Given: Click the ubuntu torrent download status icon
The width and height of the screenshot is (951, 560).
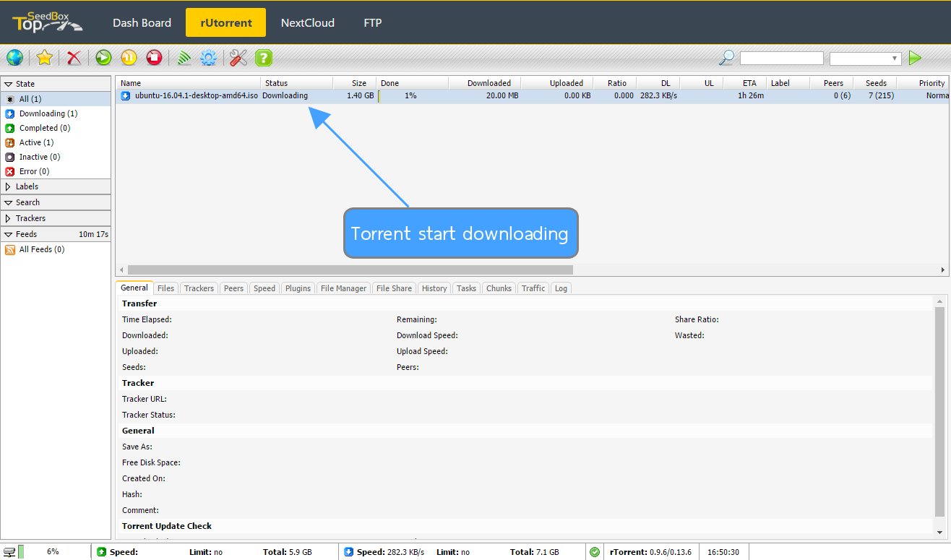Looking at the screenshot, I should point(126,95).
